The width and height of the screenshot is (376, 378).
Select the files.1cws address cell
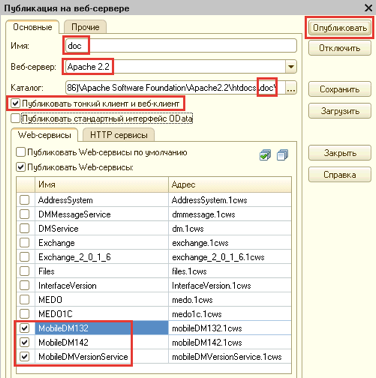[x=230, y=271]
